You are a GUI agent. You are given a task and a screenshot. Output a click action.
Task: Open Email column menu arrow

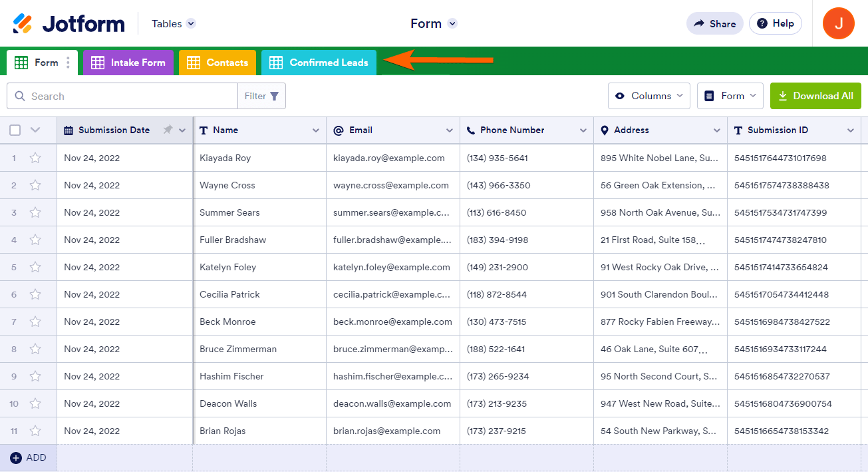pos(450,130)
